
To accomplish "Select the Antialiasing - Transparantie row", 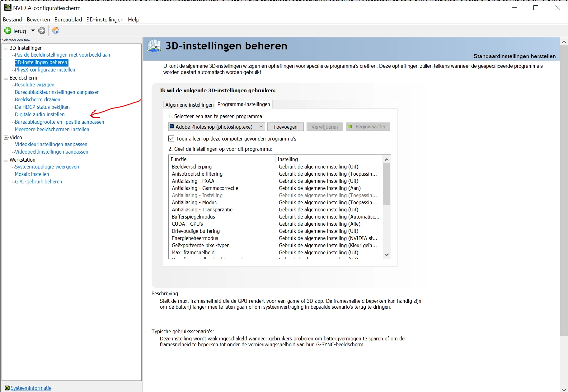I will pyautogui.click(x=276, y=210).
